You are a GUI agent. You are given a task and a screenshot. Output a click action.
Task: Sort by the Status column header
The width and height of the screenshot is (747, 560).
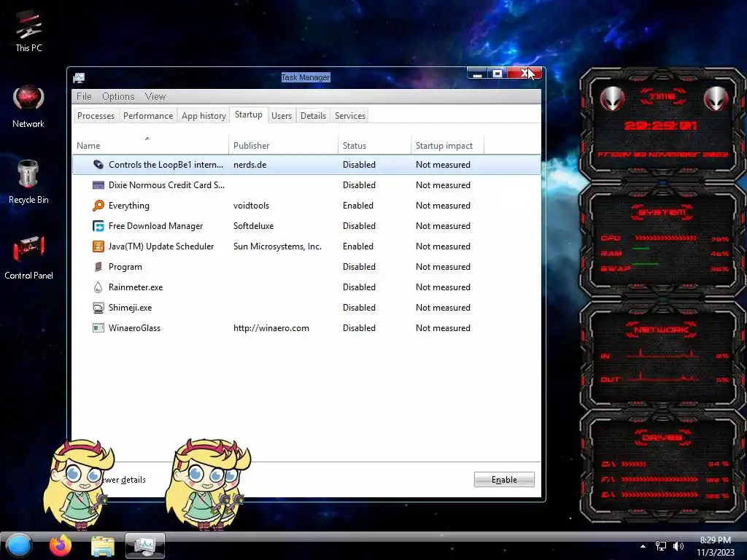[374, 146]
